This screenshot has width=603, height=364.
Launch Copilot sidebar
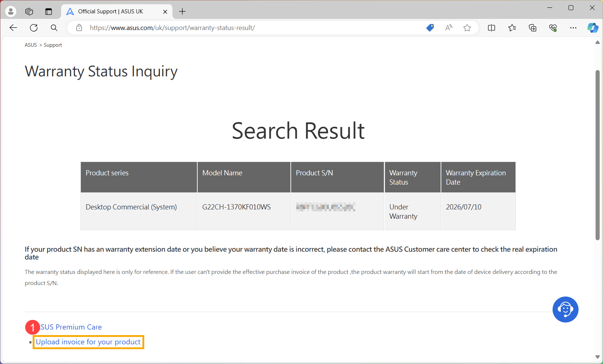click(x=593, y=28)
